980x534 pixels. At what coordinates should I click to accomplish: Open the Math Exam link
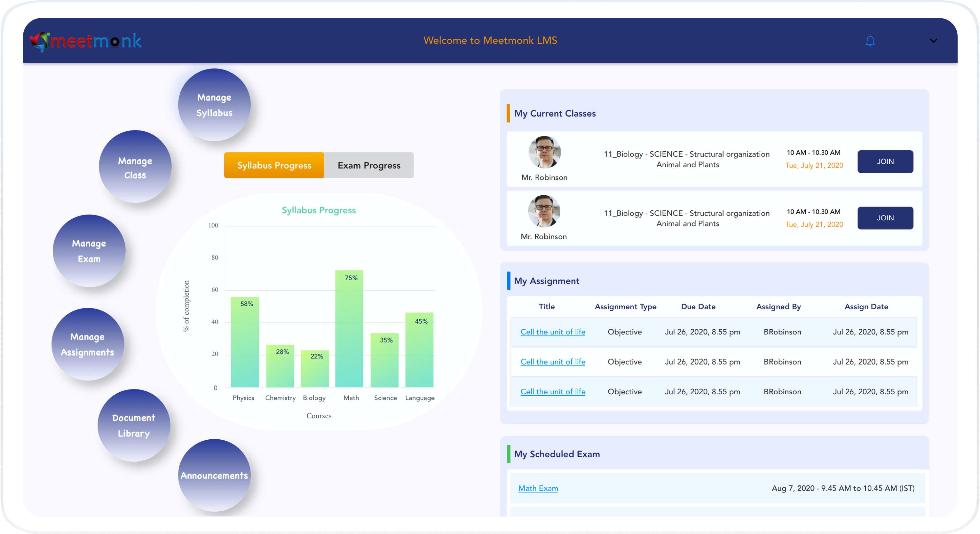[538, 488]
